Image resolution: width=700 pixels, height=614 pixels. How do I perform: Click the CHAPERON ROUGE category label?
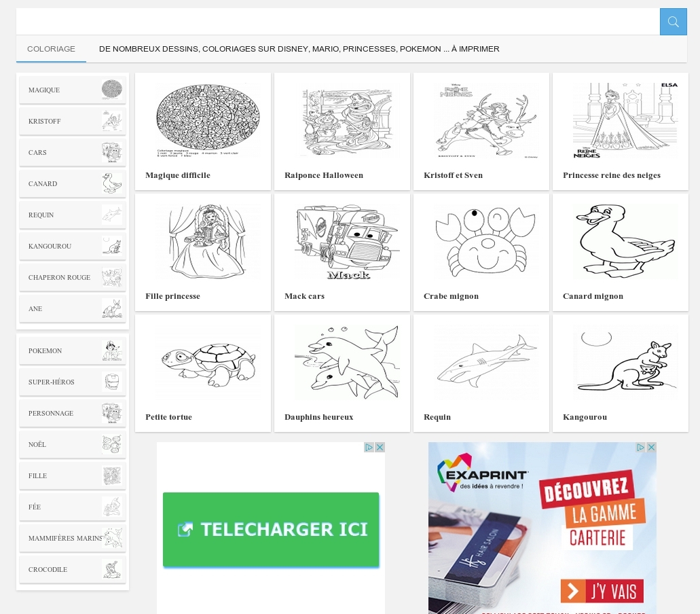(x=59, y=278)
